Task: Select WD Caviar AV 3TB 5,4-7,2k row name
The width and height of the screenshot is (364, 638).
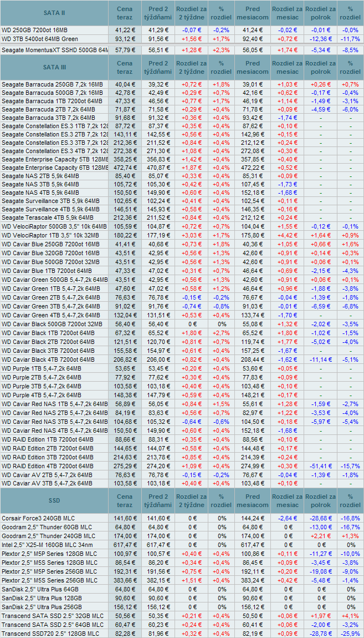Action: pos(47,483)
